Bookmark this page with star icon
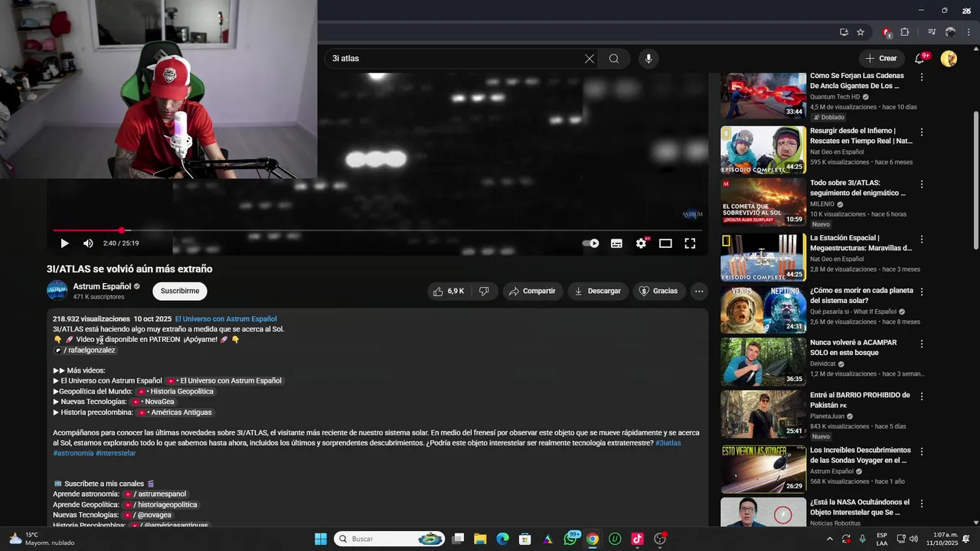Image resolution: width=980 pixels, height=551 pixels. coord(861,32)
